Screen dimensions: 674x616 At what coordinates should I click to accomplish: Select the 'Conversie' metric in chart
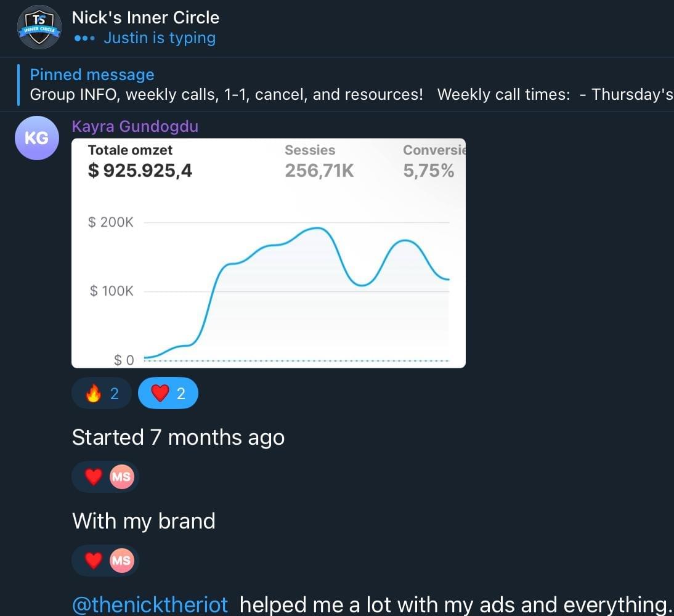click(433, 150)
